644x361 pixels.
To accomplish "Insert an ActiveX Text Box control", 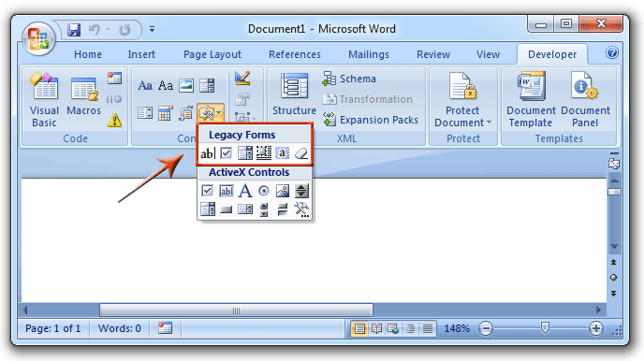I will tap(226, 191).
